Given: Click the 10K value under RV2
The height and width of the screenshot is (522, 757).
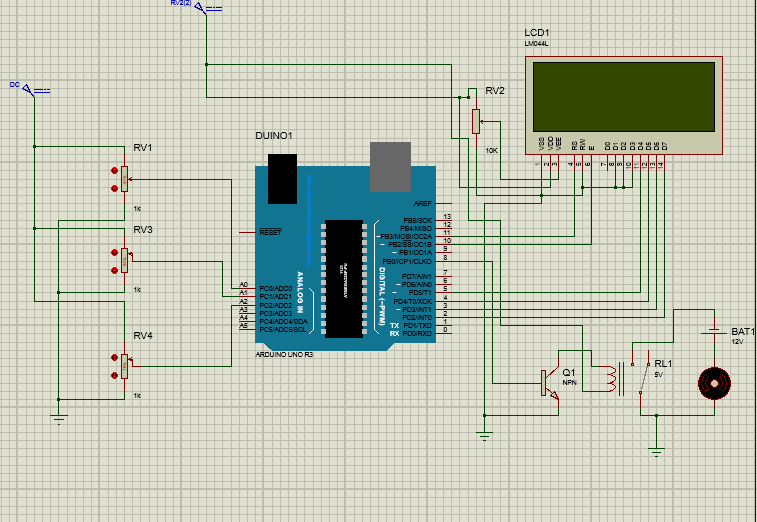Looking at the screenshot, I should [x=491, y=151].
